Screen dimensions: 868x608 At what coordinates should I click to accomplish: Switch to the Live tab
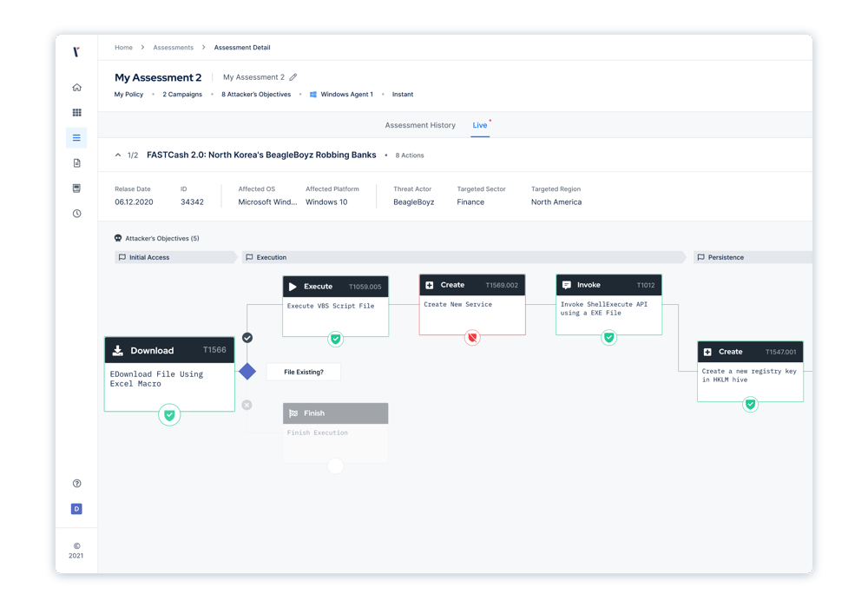coord(480,125)
